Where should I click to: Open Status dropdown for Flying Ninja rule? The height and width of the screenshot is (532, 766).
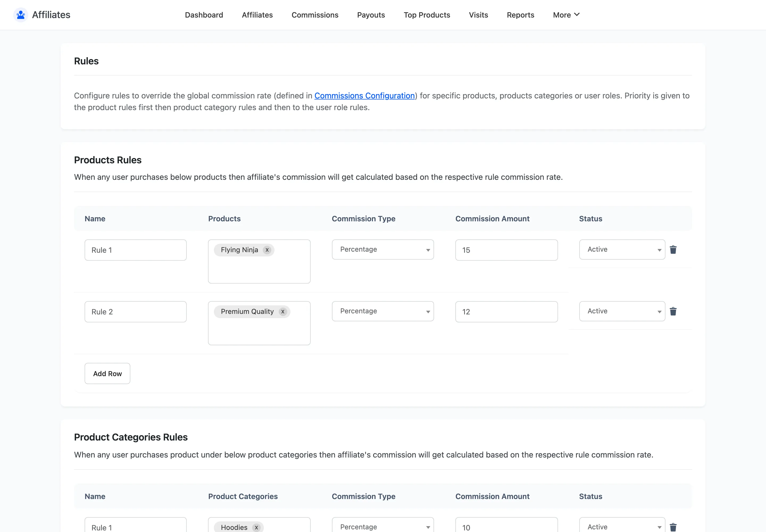click(x=622, y=249)
